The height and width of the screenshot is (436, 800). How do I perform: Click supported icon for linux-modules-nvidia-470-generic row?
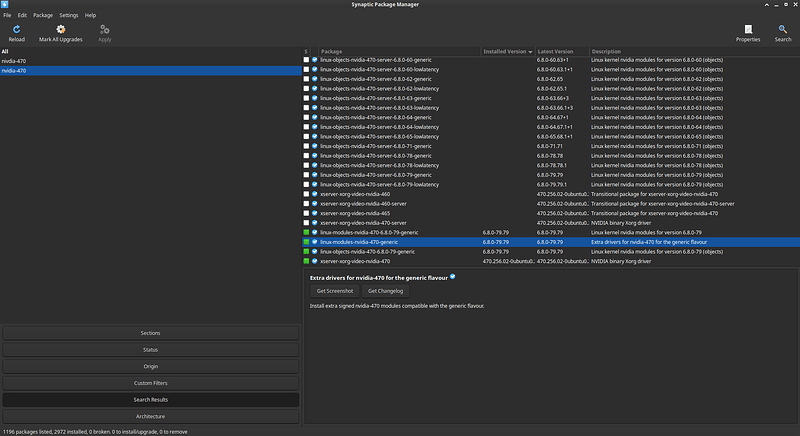click(x=315, y=242)
